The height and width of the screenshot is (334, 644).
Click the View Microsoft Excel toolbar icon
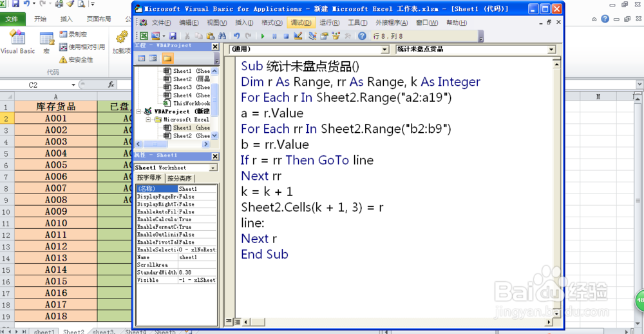[x=144, y=36]
